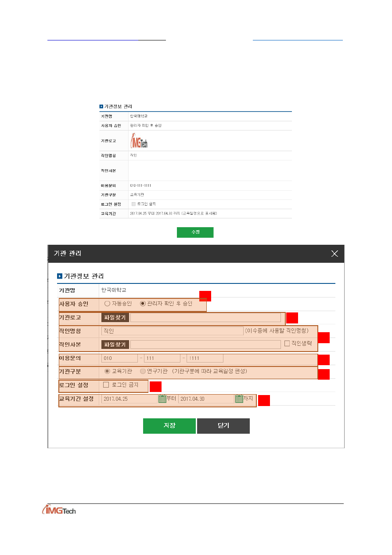Viewport: 392px width, 555px height.
Task: Click the start date field 2017.04.25
Action: pos(129,399)
